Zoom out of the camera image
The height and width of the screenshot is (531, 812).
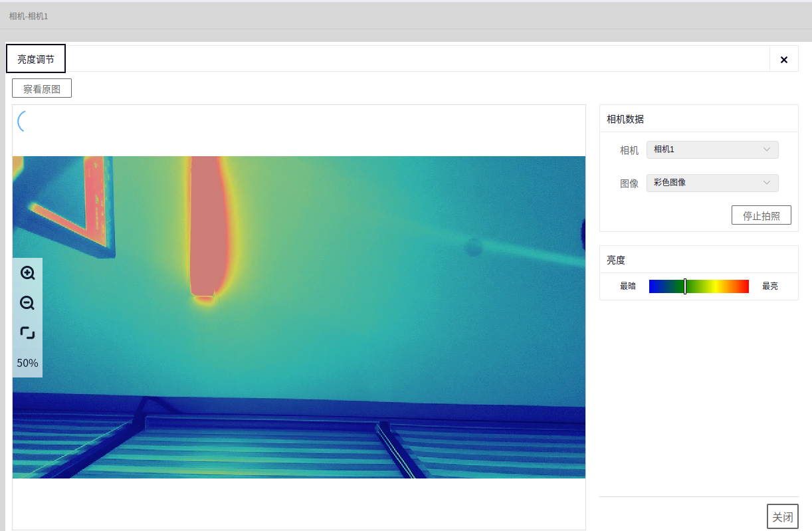(27, 303)
